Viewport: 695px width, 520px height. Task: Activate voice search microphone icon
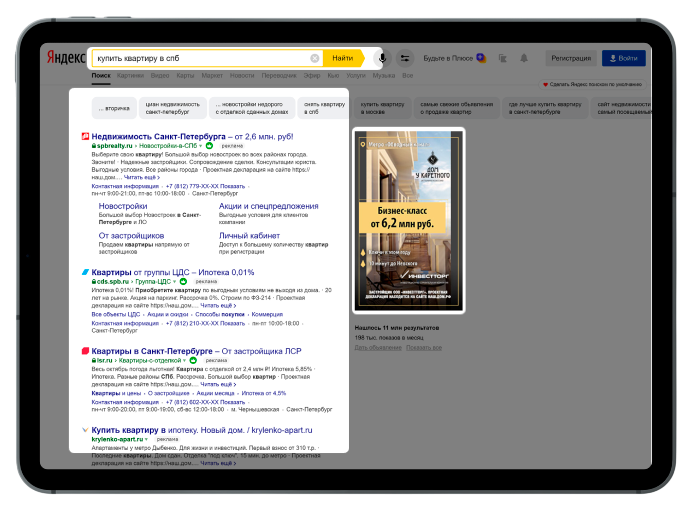pos(380,58)
